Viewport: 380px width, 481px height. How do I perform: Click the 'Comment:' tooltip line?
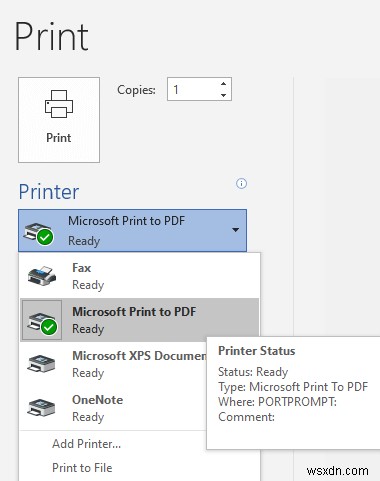tap(246, 417)
